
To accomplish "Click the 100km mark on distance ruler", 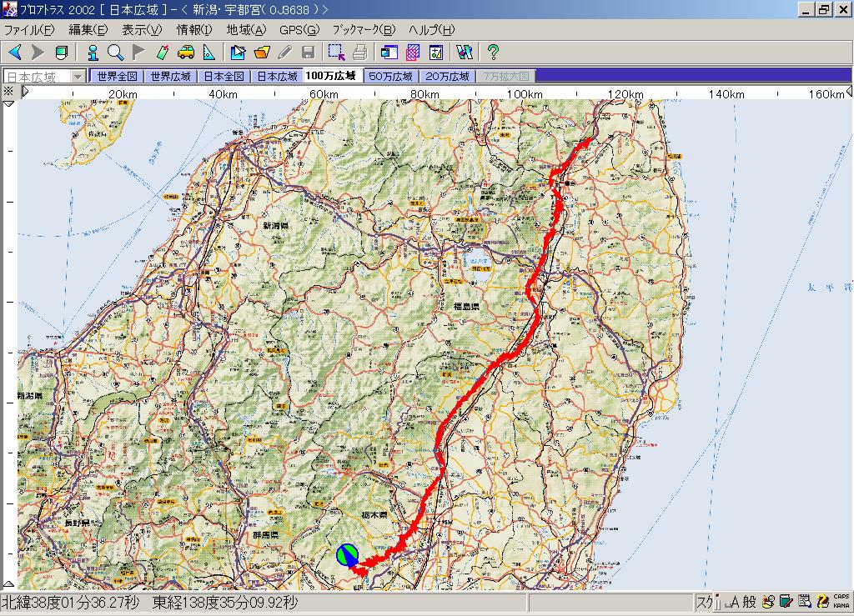I will [524, 94].
